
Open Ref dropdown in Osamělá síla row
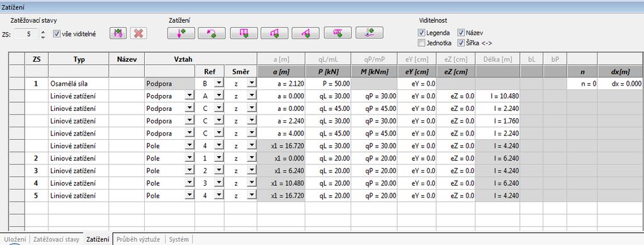pyautogui.click(x=219, y=83)
